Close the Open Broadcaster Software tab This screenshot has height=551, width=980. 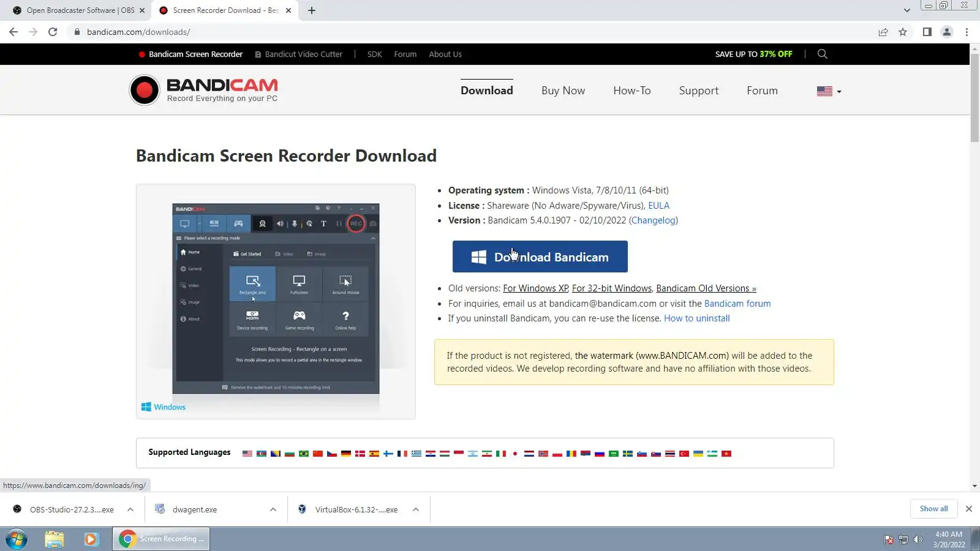[x=142, y=10]
